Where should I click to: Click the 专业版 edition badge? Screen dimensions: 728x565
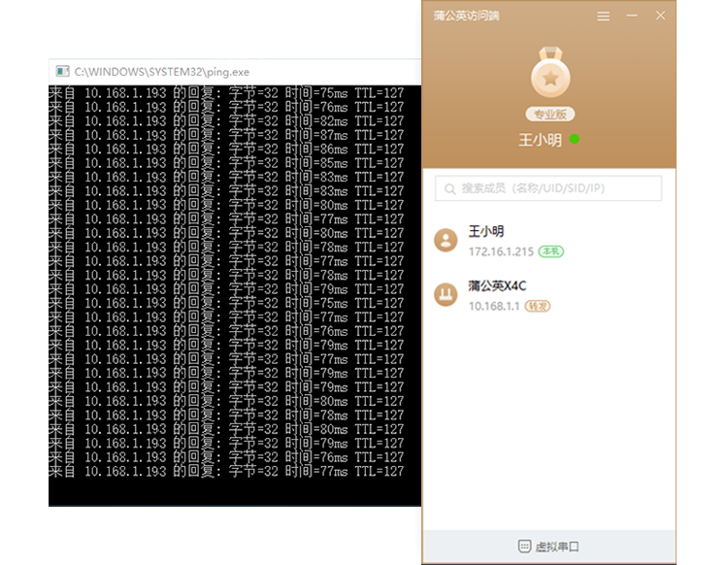pyautogui.click(x=550, y=115)
